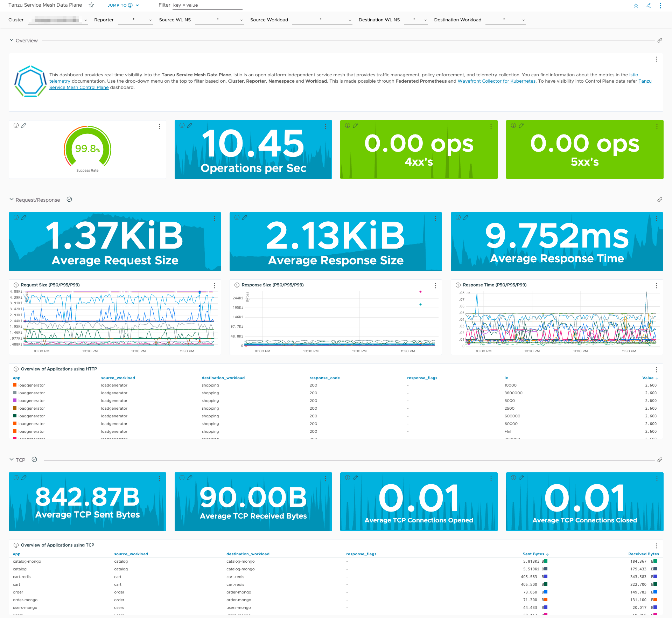This screenshot has width=672, height=618.
Task: Edit the Operations per Sec chart
Action: click(x=190, y=125)
